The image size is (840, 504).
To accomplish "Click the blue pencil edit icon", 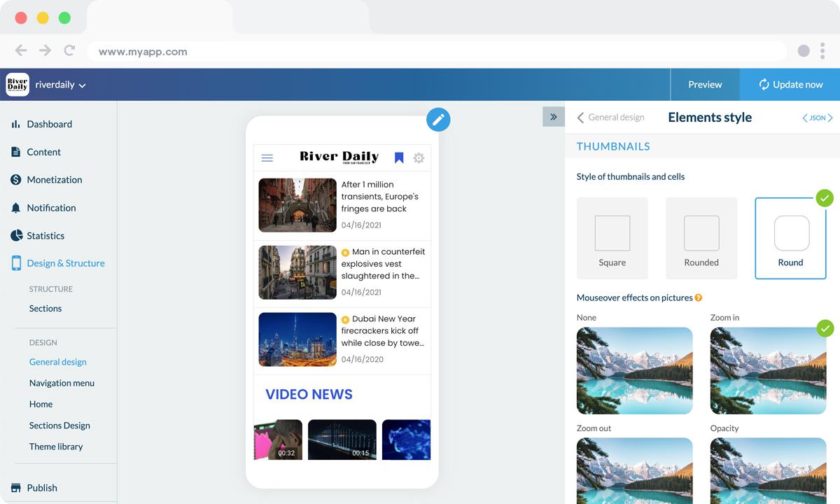I will coord(438,120).
